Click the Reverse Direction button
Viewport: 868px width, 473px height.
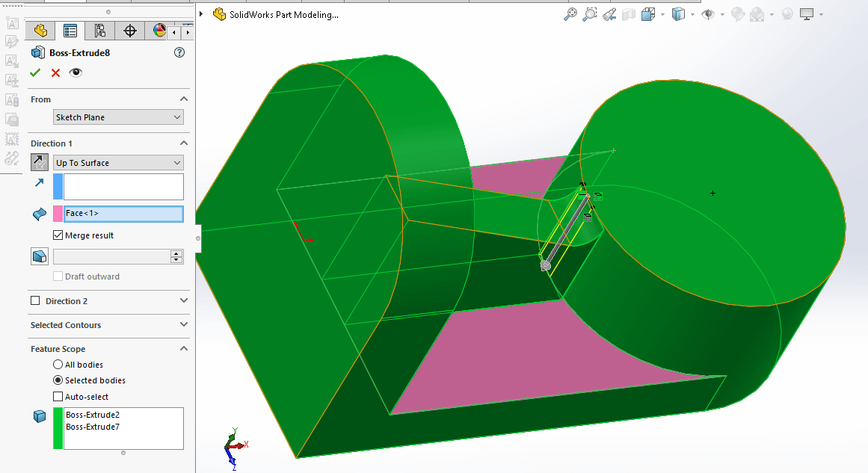tap(40, 162)
